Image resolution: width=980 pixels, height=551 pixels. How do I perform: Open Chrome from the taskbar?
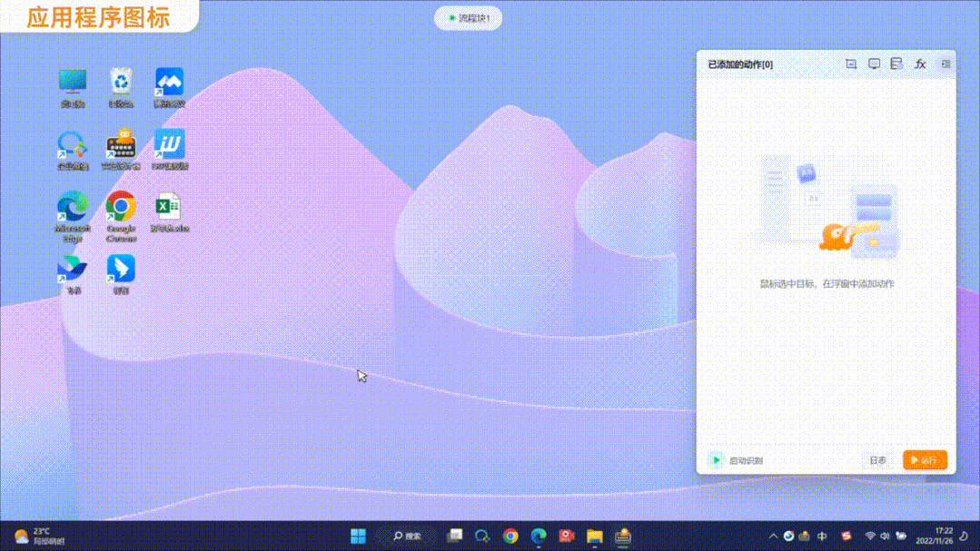[x=510, y=536]
